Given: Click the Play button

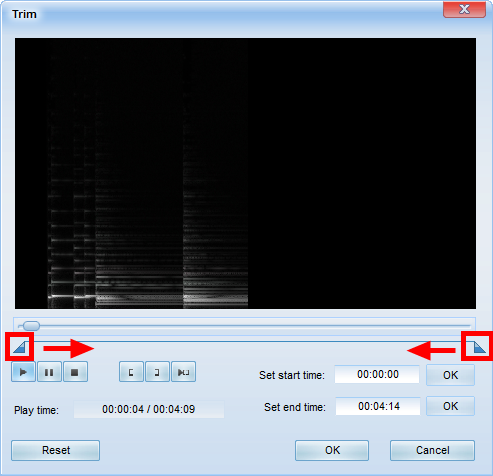Looking at the screenshot, I should [23, 372].
